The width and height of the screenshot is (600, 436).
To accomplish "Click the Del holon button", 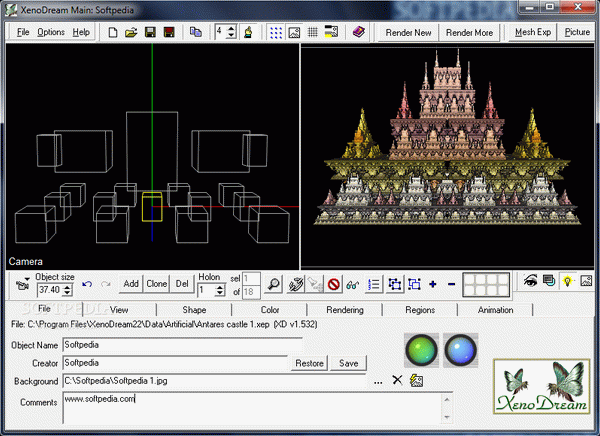I will point(182,284).
